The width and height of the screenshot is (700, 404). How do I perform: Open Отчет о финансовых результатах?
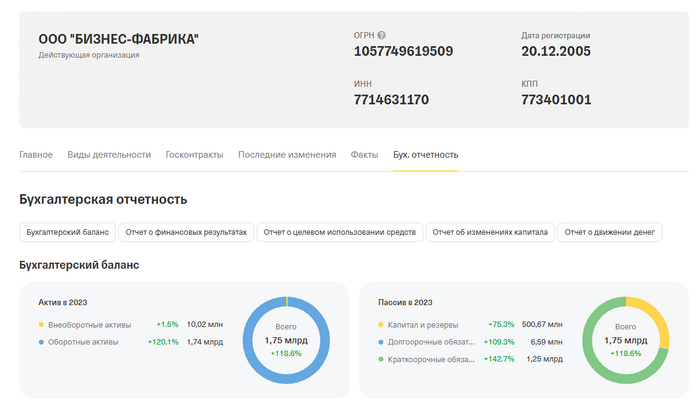[x=186, y=232]
